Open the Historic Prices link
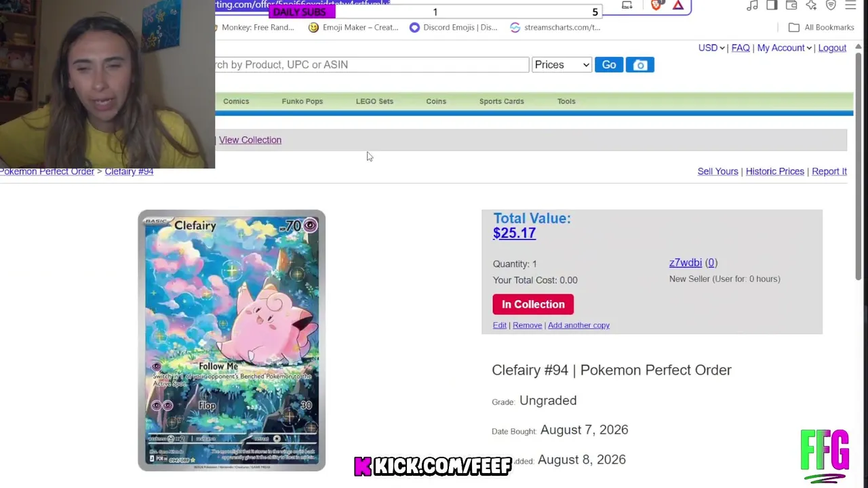Screen dimensions: 868x488 (775, 171)
